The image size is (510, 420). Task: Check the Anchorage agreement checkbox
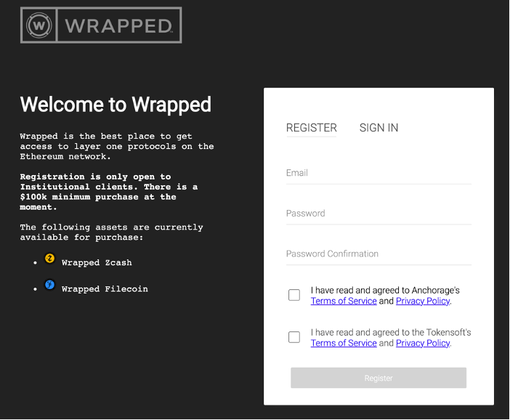coord(294,295)
